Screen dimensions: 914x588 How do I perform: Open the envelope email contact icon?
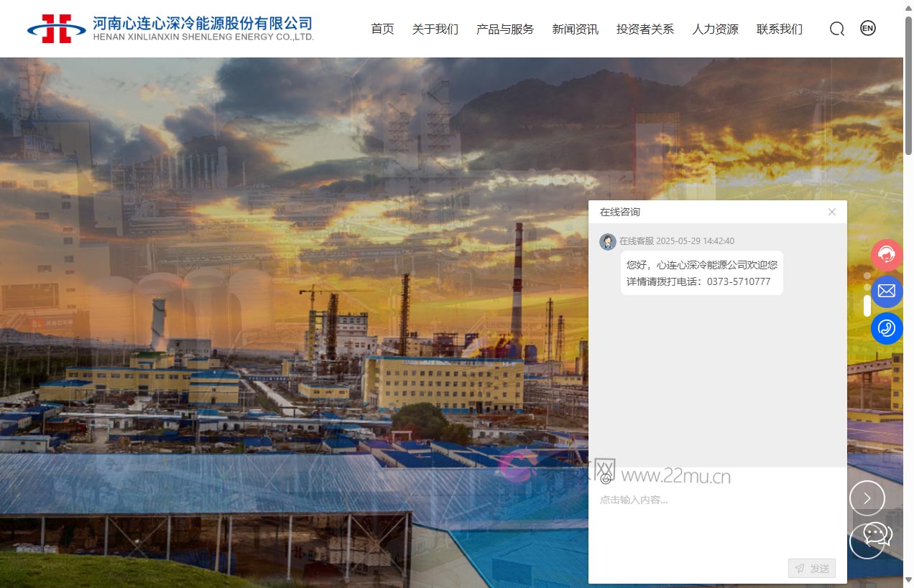pos(887,291)
